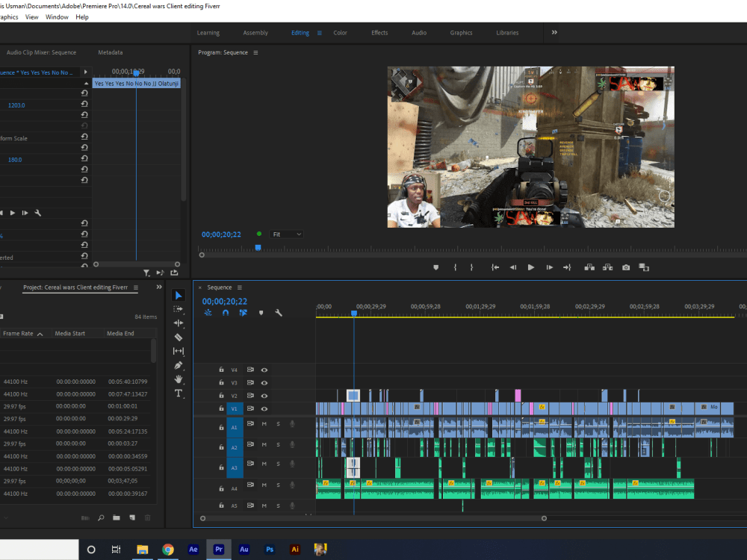Open Audio Clip Mixer: Sequence tab
The image size is (747, 560).
coord(41,52)
